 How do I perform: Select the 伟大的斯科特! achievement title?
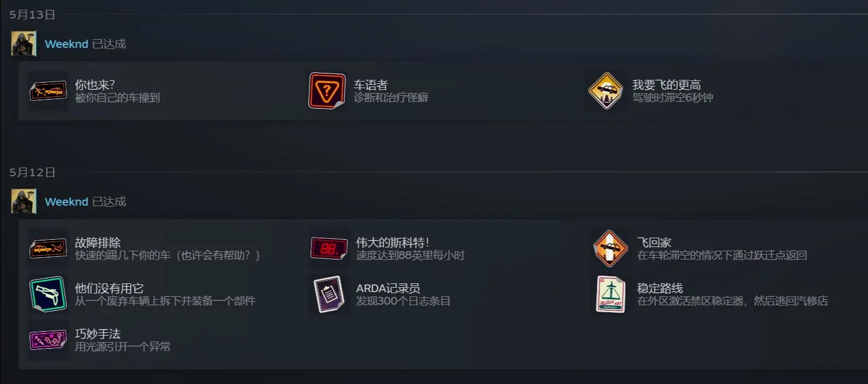point(392,243)
